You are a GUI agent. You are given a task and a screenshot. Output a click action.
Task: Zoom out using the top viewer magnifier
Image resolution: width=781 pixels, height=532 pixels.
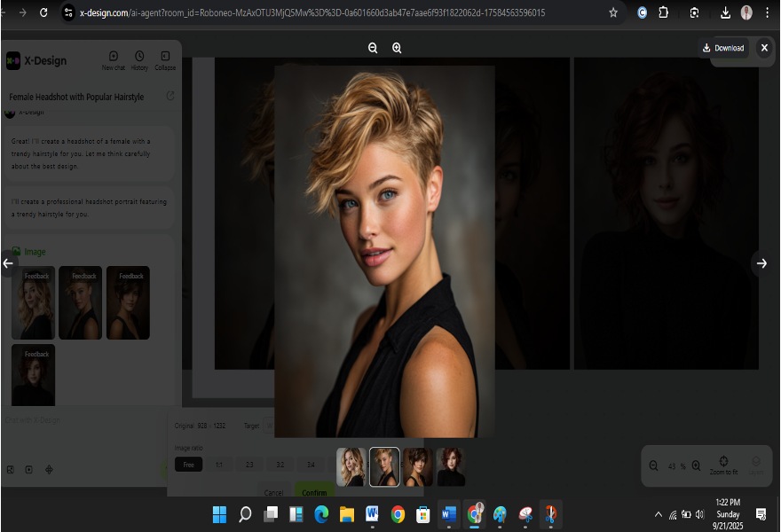tap(373, 48)
